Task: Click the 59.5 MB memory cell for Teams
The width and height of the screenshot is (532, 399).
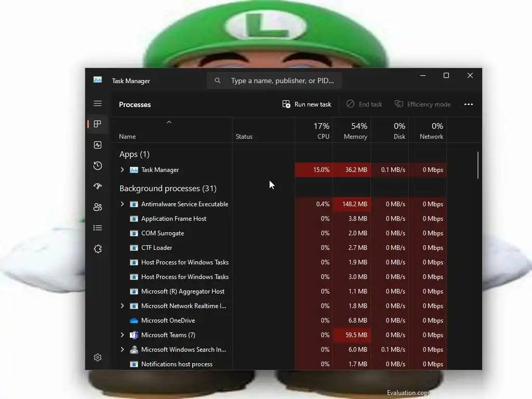Action: [352, 335]
